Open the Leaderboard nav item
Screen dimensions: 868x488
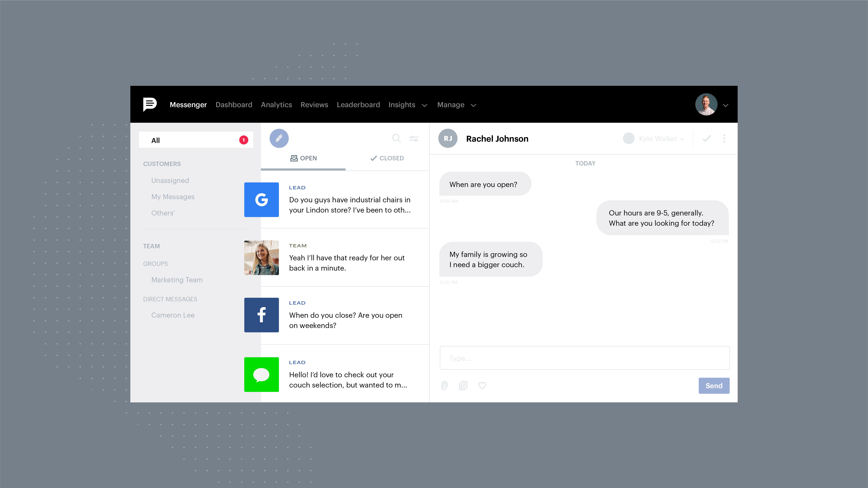[x=358, y=105]
